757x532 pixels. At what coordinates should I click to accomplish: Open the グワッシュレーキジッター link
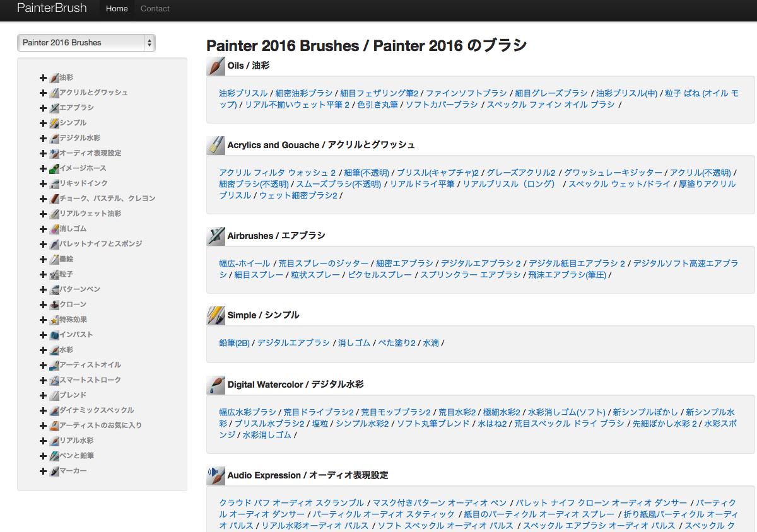point(613,173)
